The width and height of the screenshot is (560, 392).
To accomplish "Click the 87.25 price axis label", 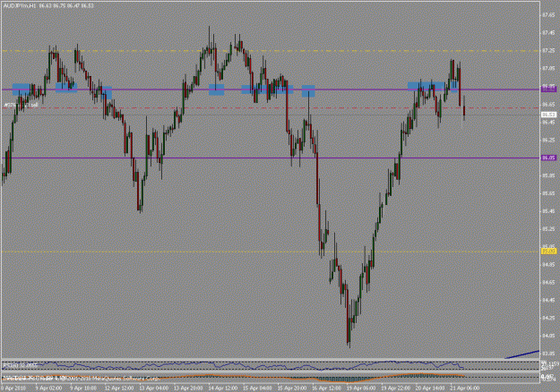I will tap(548, 51).
